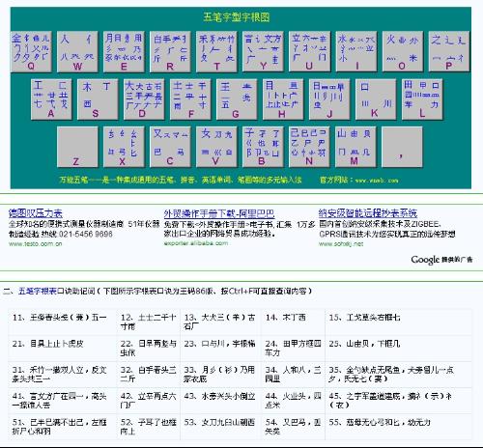Visit the www.testo.com.cn URL

pos(36,244)
